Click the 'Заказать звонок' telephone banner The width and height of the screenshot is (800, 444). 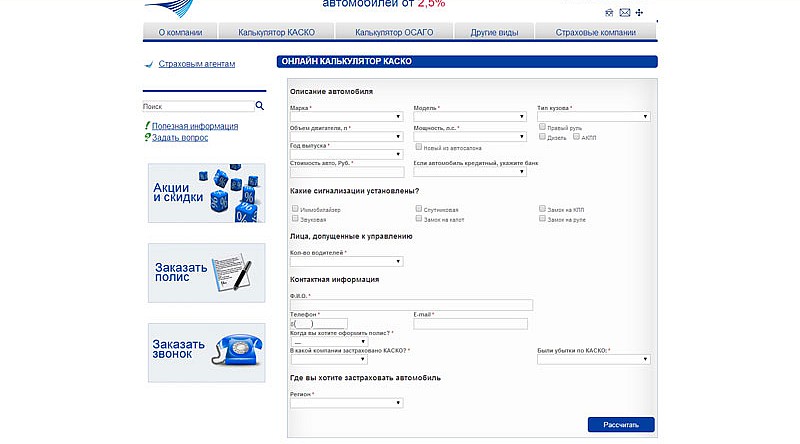coord(206,352)
